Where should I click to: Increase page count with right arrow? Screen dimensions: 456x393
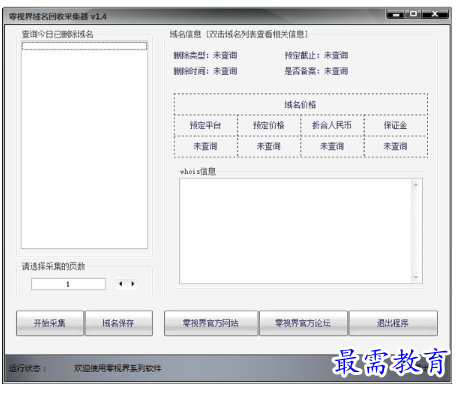(x=133, y=284)
